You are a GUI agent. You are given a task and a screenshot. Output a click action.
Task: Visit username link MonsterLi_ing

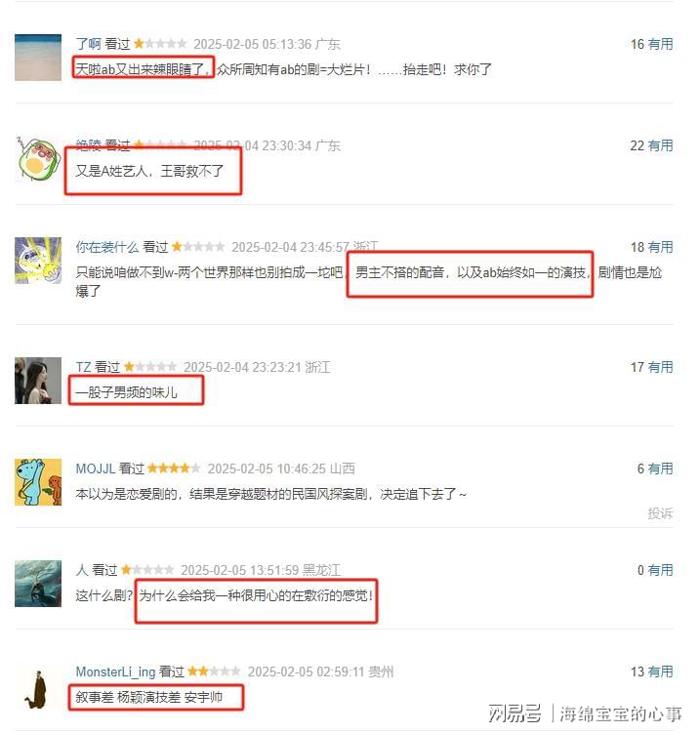115,672
